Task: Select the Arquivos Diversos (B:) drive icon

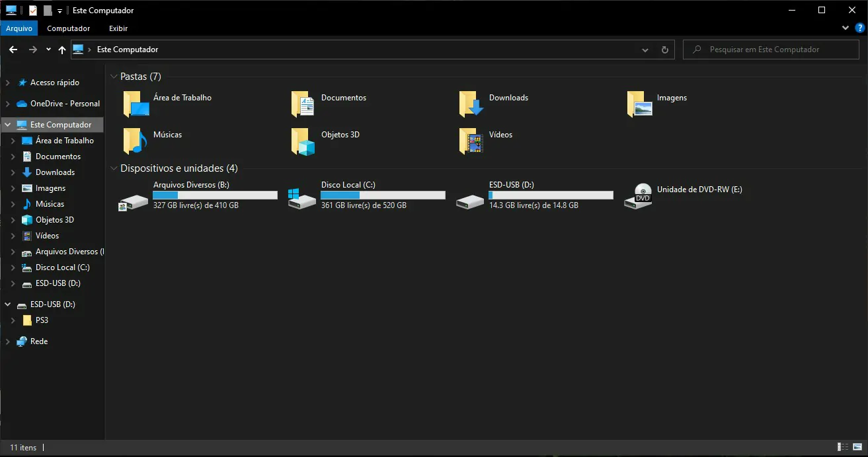Action: tap(134, 201)
